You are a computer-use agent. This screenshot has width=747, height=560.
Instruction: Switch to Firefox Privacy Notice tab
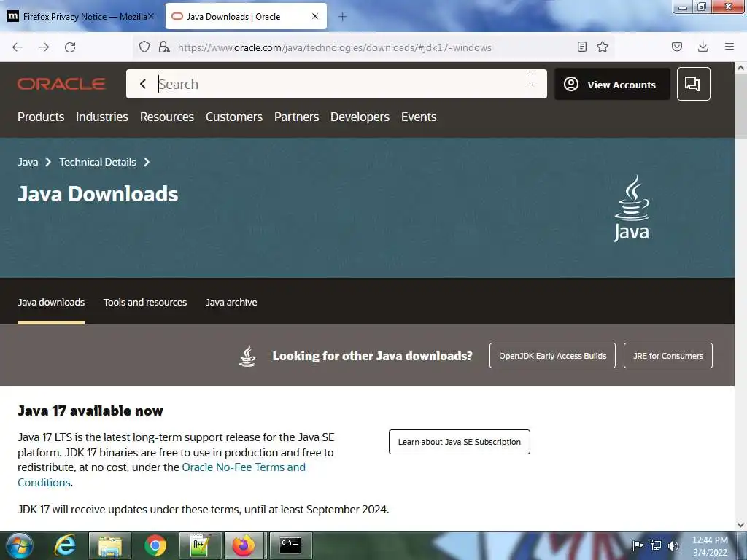click(81, 17)
